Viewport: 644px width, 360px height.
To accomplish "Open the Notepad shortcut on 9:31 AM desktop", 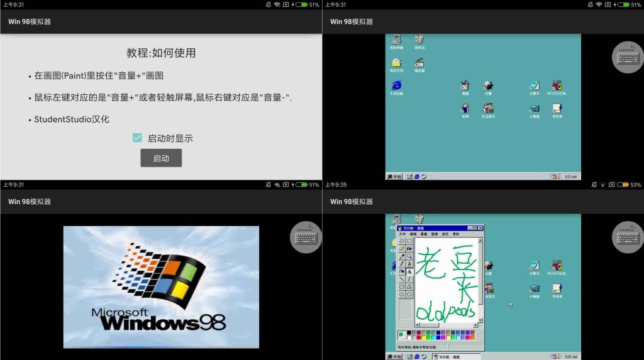I will [x=534, y=87].
